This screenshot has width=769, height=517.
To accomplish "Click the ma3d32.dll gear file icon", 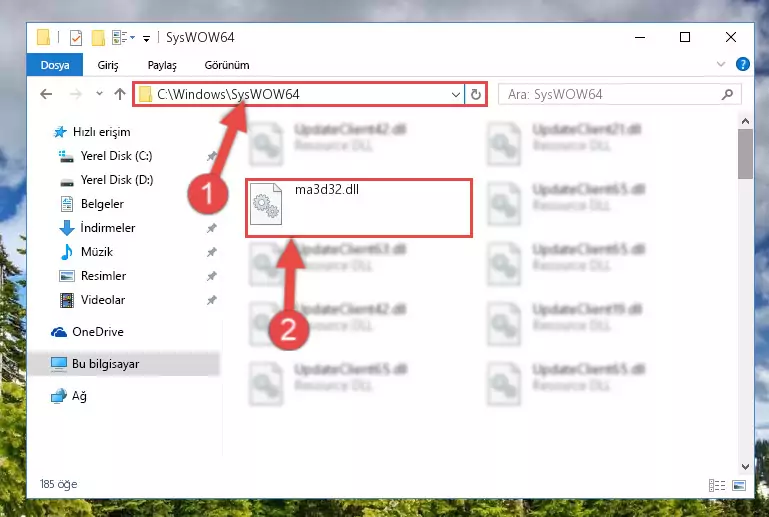I will pos(266,204).
